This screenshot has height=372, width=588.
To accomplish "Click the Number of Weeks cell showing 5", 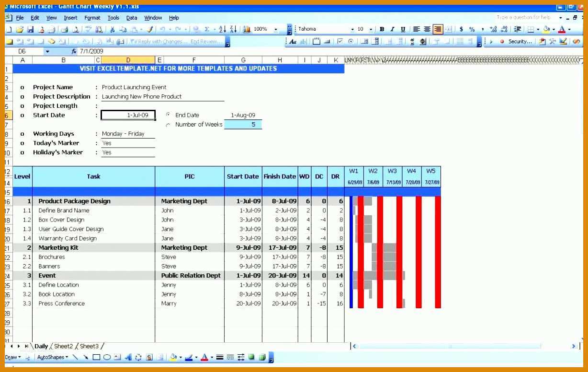I will [243, 125].
